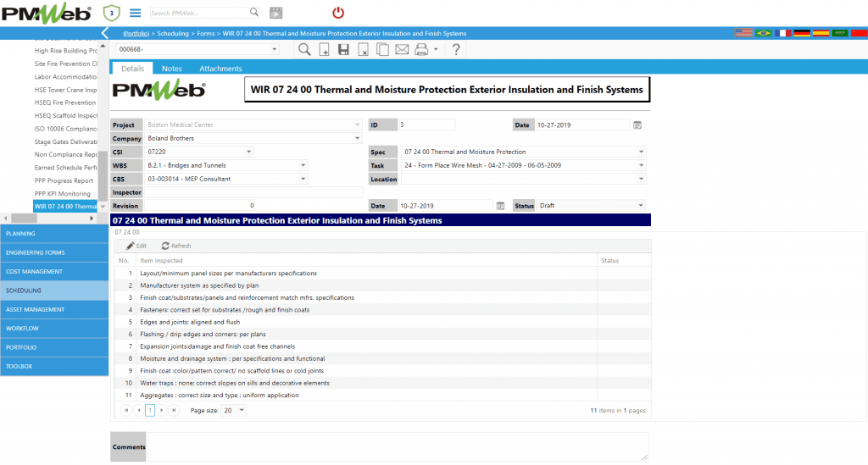
Task: Open the Location dropdown
Action: pos(641,179)
